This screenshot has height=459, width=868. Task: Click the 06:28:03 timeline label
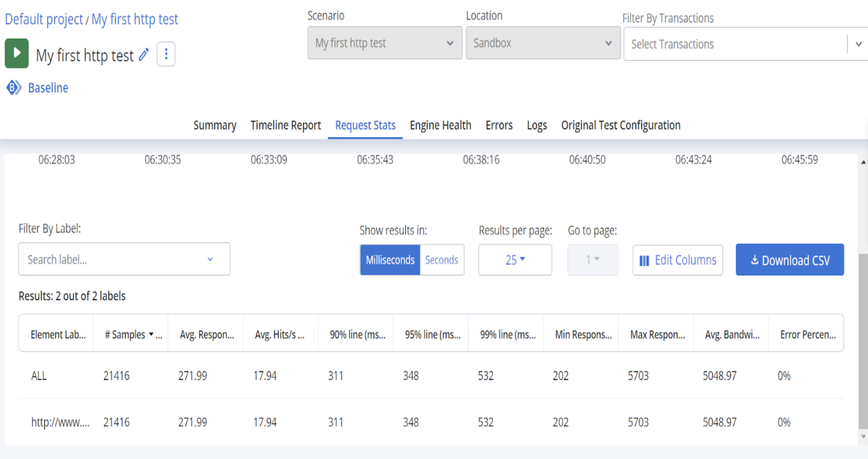coord(57,160)
